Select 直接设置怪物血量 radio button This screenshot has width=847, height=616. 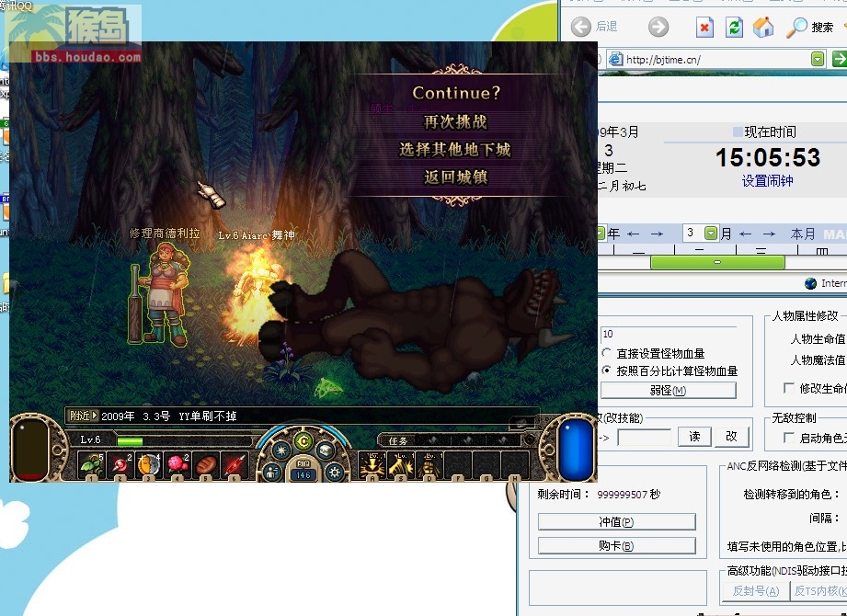pos(607,353)
